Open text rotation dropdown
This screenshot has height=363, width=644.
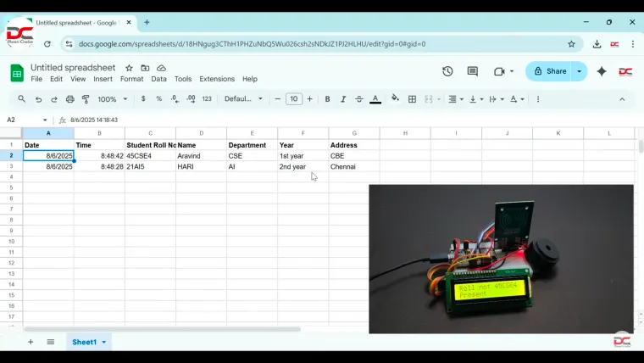coord(517,99)
